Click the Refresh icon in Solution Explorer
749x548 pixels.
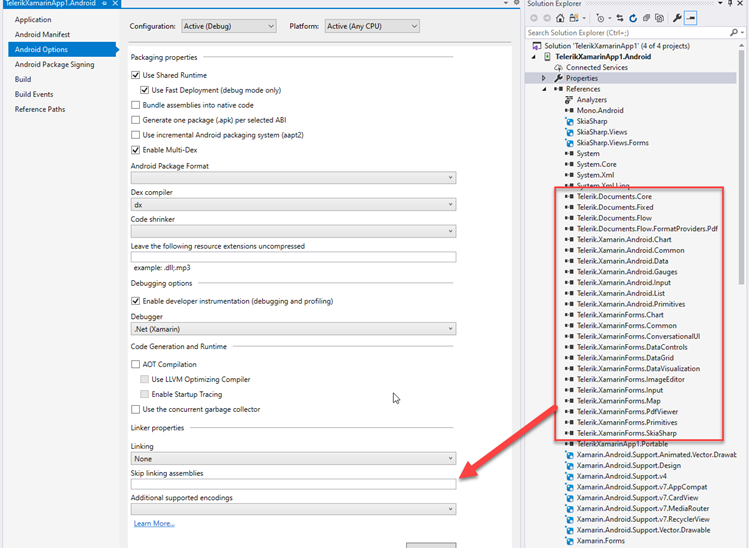tap(633, 18)
